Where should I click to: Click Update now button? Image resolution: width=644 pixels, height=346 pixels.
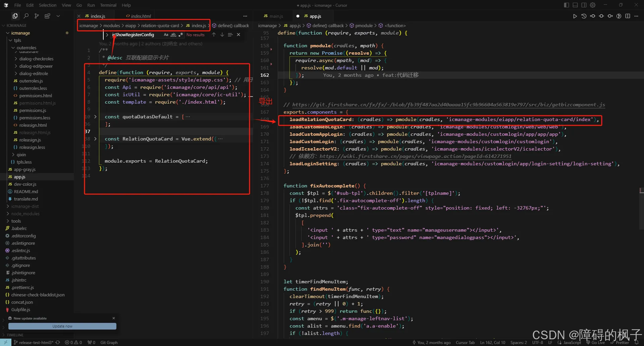[62, 326]
